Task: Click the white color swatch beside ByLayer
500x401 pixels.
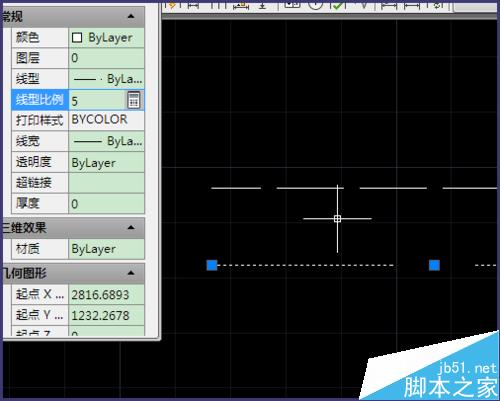Action: pos(77,37)
